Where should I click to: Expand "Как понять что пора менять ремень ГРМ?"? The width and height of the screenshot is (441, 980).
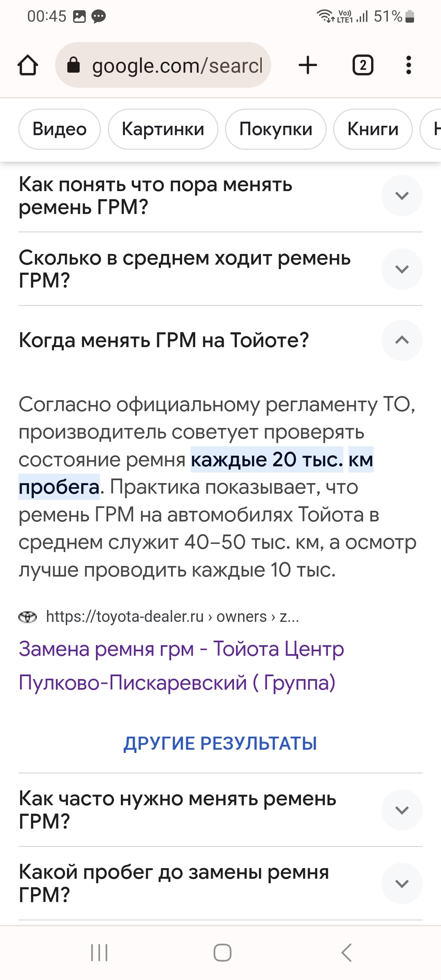402,196
